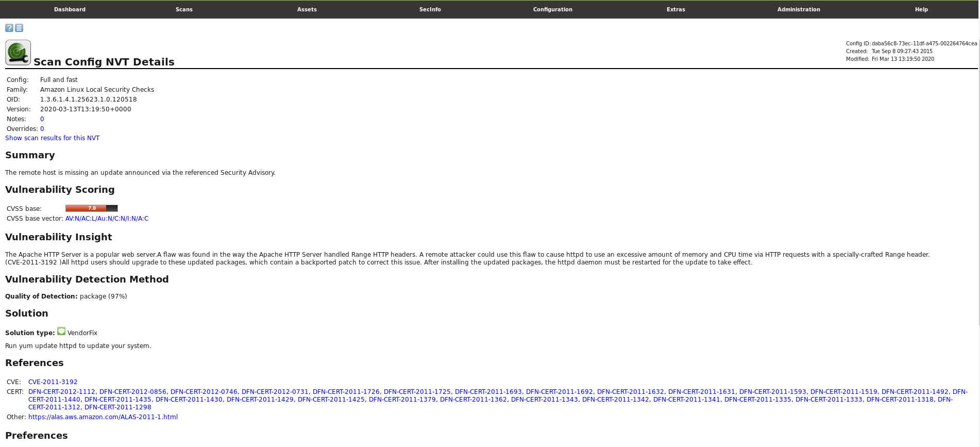Screen dimensions: 980x447
Task: Open the ALAS-2011-1 Amazon advisory link
Action: (x=103, y=417)
